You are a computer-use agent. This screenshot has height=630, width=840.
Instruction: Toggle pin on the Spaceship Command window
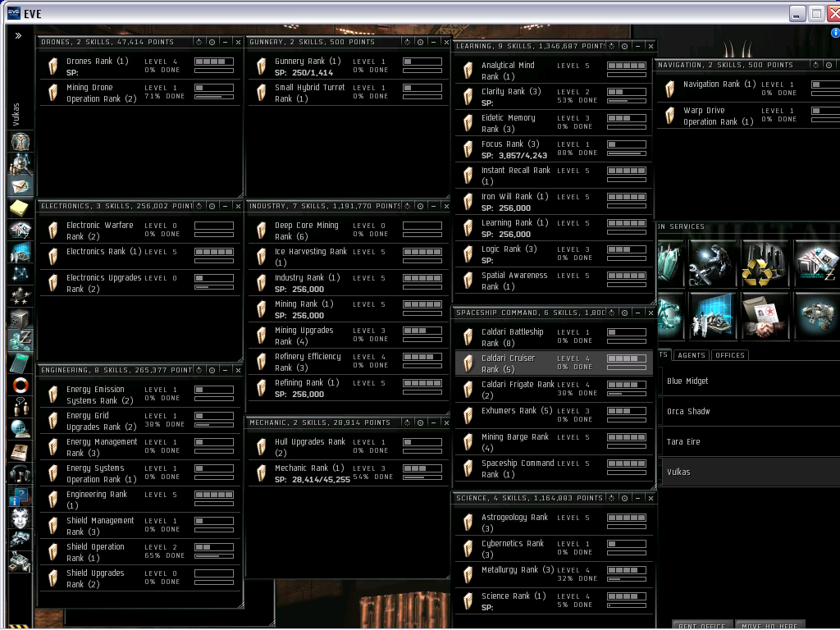pyautogui.click(x=612, y=313)
